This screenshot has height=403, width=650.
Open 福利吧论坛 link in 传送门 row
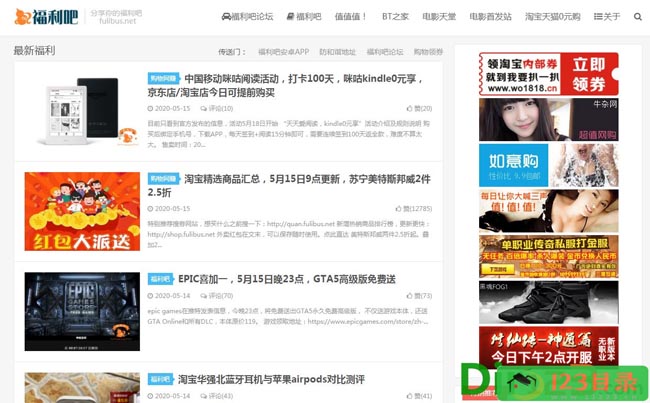coord(385,52)
